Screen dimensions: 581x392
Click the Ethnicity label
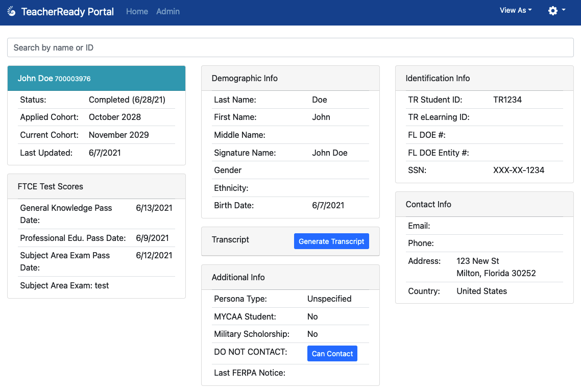(231, 188)
